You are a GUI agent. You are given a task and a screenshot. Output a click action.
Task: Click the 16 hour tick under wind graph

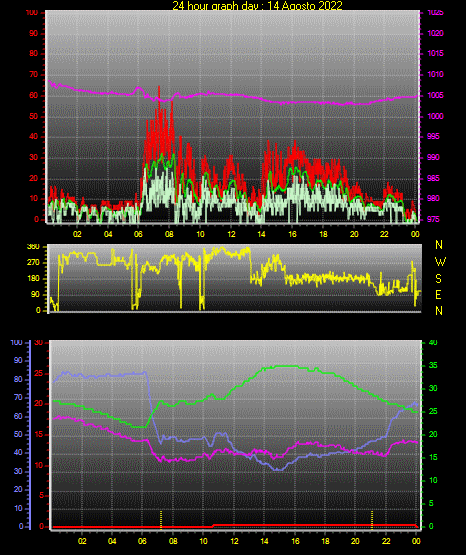point(292,234)
